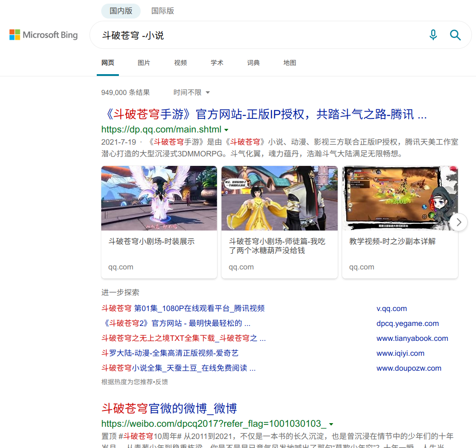Viewport: 476px width, 448px height.
Task: Open the 斗破苍穹小剧场-时装展示 title
Action: [151, 241]
